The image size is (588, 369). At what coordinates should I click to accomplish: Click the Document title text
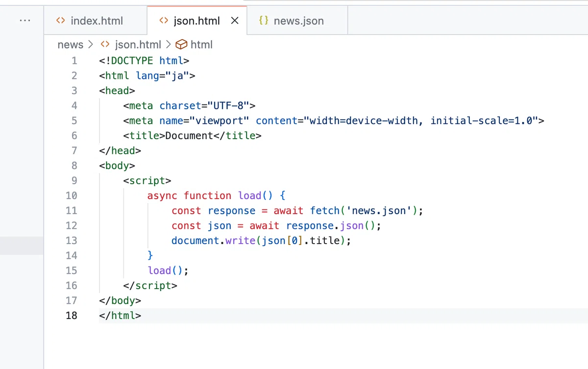pos(189,136)
